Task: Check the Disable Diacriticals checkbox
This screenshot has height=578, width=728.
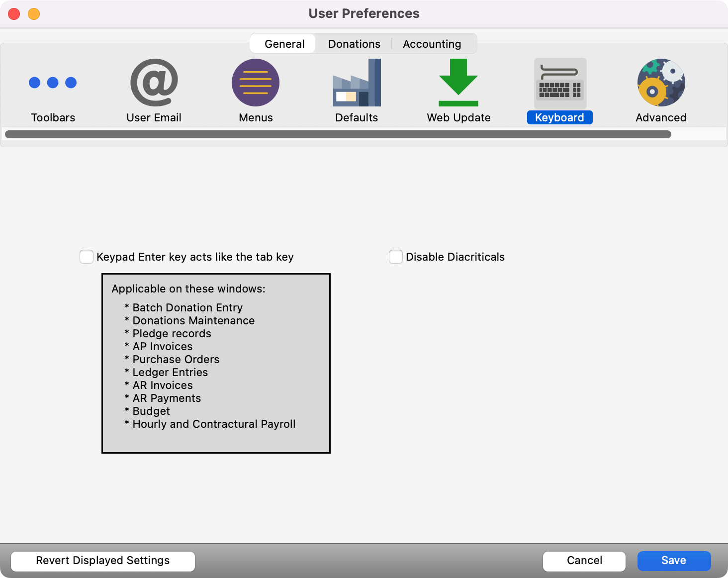Action: [x=396, y=257]
